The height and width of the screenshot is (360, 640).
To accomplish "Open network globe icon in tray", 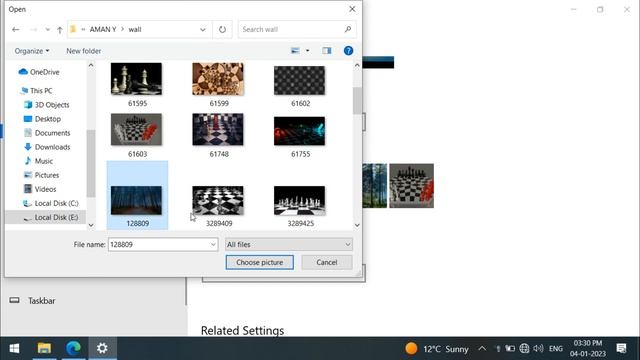I will tap(524, 349).
